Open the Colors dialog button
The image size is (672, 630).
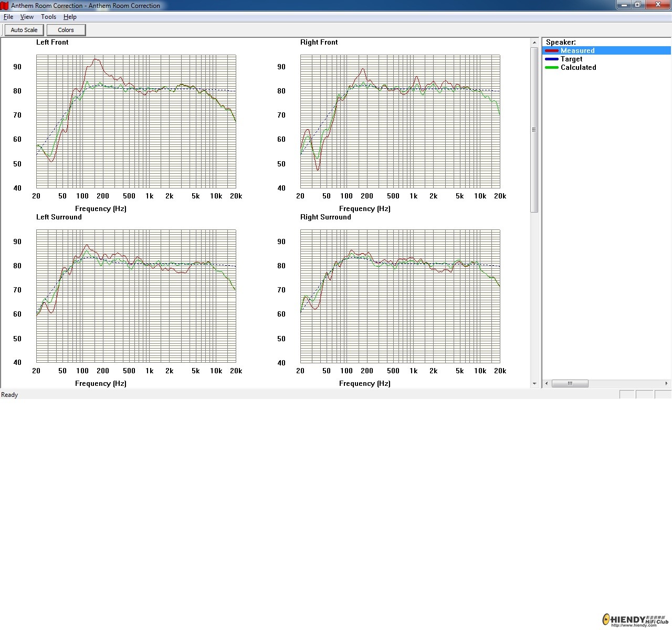click(66, 30)
